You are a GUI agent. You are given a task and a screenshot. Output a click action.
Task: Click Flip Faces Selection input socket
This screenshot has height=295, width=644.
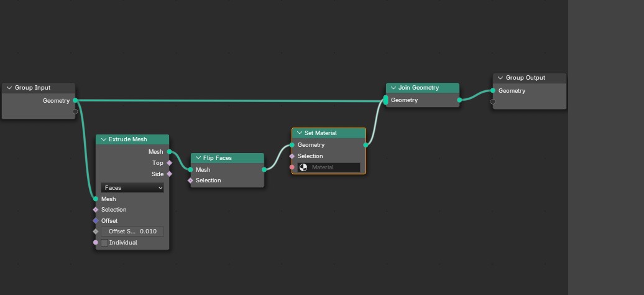pyautogui.click(x=191, y=180)
